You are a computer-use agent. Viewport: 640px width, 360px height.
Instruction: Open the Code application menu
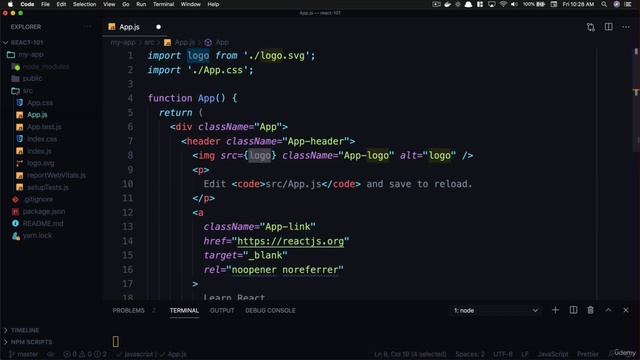tap(27, 4)
